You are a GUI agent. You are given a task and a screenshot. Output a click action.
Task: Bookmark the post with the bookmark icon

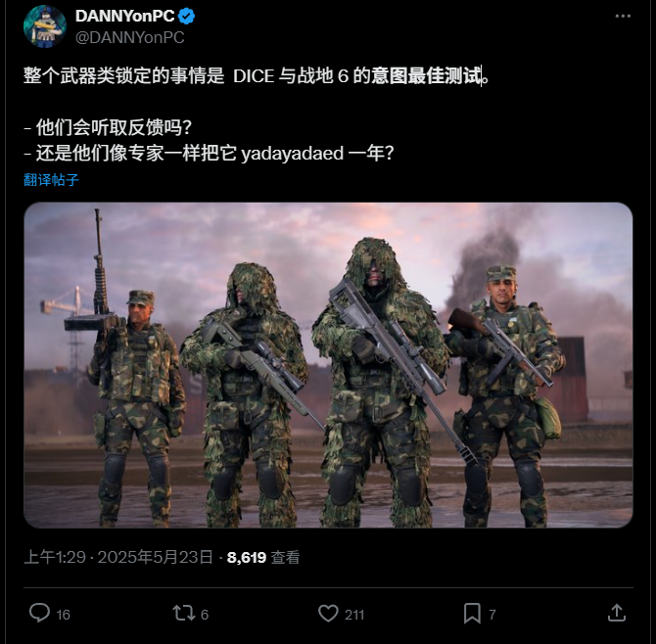pos(472,614)
